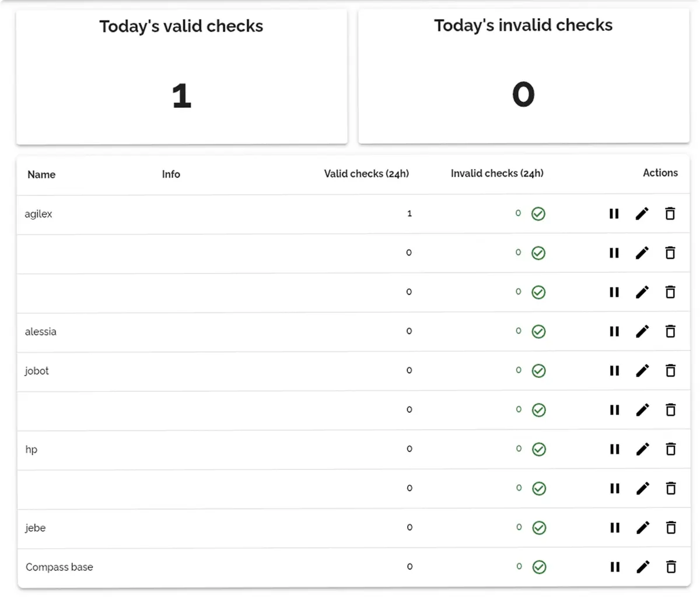Edit the agilex check
700x603 pixels.
tap(642, 213)
